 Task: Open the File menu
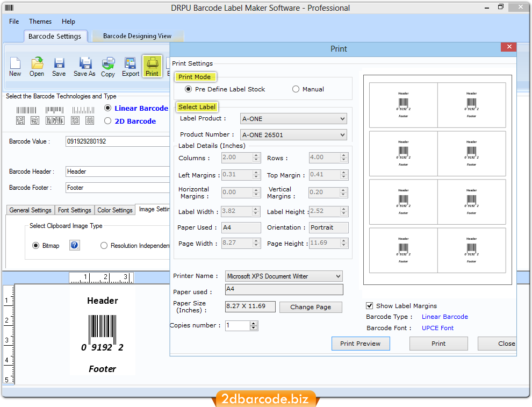(x=14, y=22)
